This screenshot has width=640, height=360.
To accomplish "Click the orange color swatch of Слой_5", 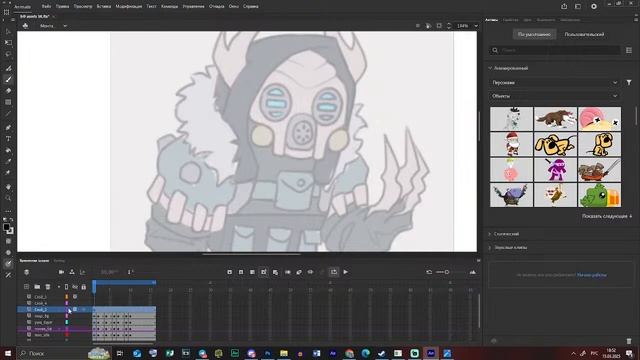I will point(67,297).
